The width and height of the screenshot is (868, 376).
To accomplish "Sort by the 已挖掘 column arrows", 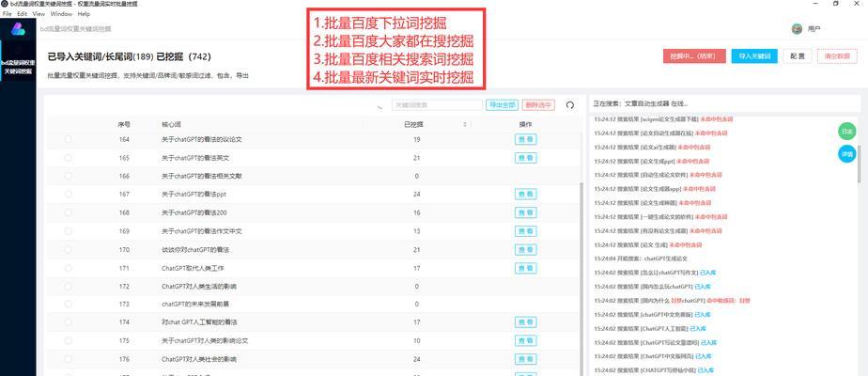I will (465, 125).
